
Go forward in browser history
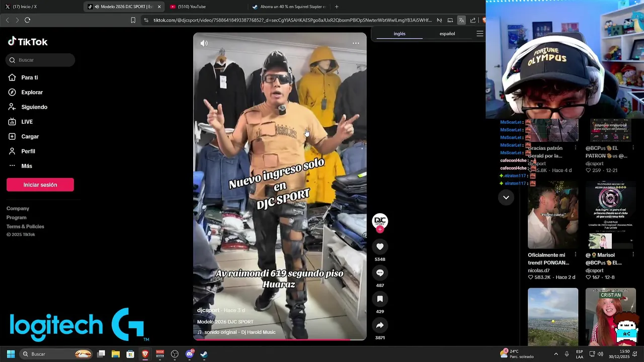(17, 20)
